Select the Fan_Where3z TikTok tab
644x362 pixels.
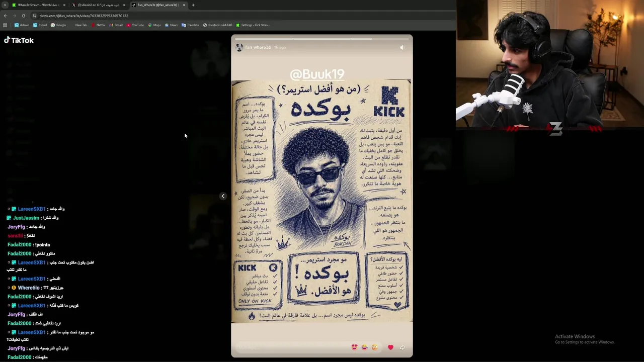coord(158,5)
